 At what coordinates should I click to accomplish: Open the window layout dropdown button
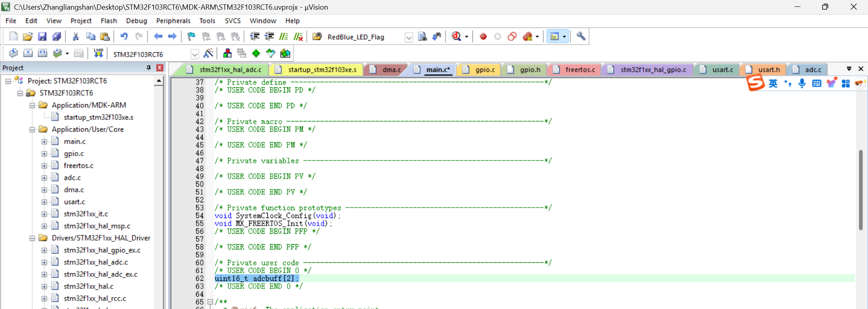coord(564,37)
